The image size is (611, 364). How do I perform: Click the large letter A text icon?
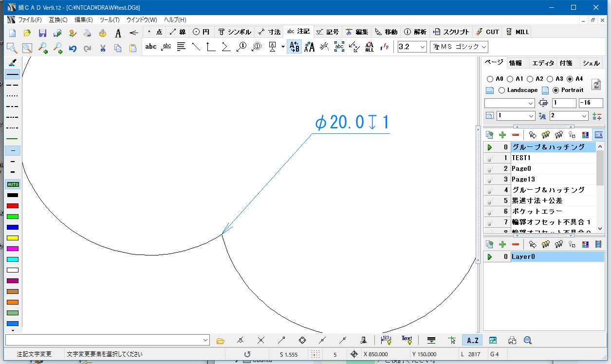pyautogui.click(x=118, y=33)
